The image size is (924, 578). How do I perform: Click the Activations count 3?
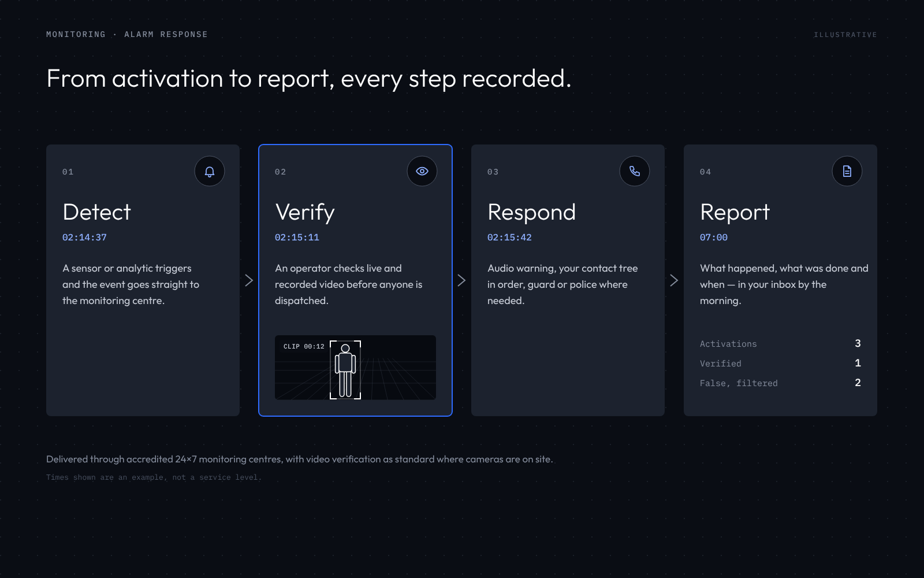coord(858,343)
